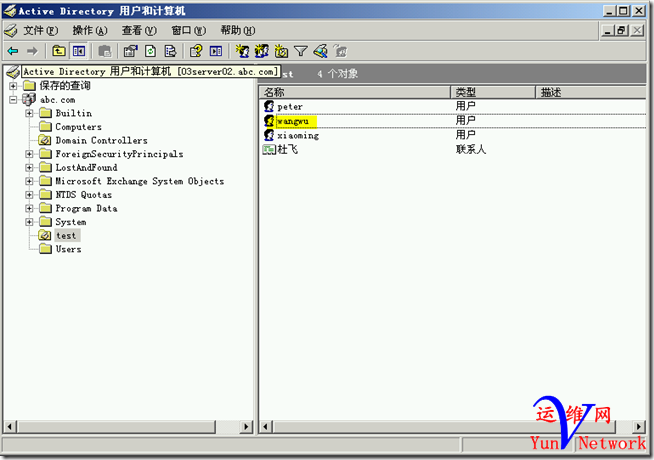The height and width of the screenshot is (460, 654).
Task: Select the Builtin folder label
Action: coord(74,113)
